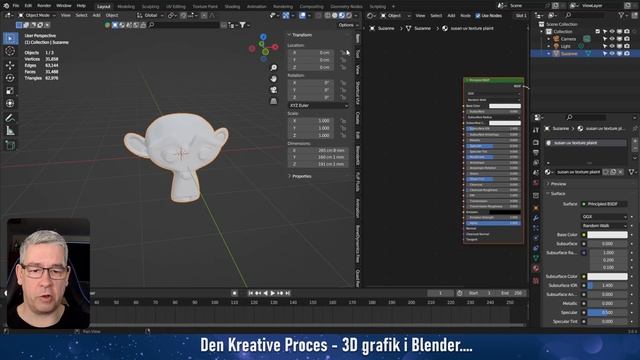Open the Object Mode dropdown
The image size is (640, 360).
pyautogui.click(x=37, y=16)
